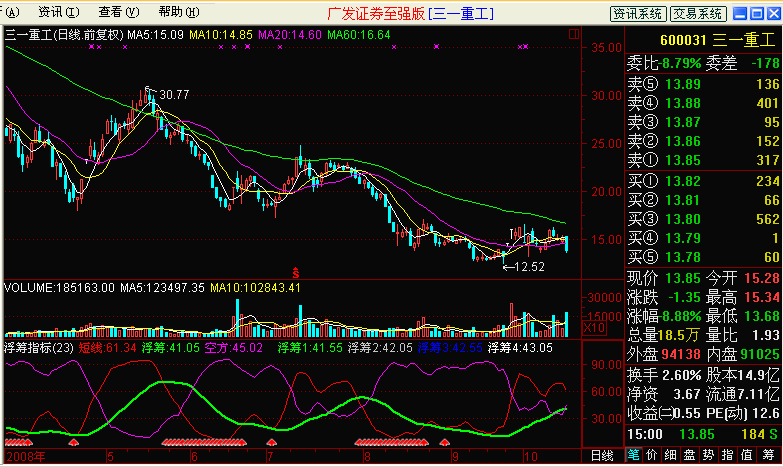Select the 笔 tab at the bottom
This screenshot has height=467, width=783.
633,455
